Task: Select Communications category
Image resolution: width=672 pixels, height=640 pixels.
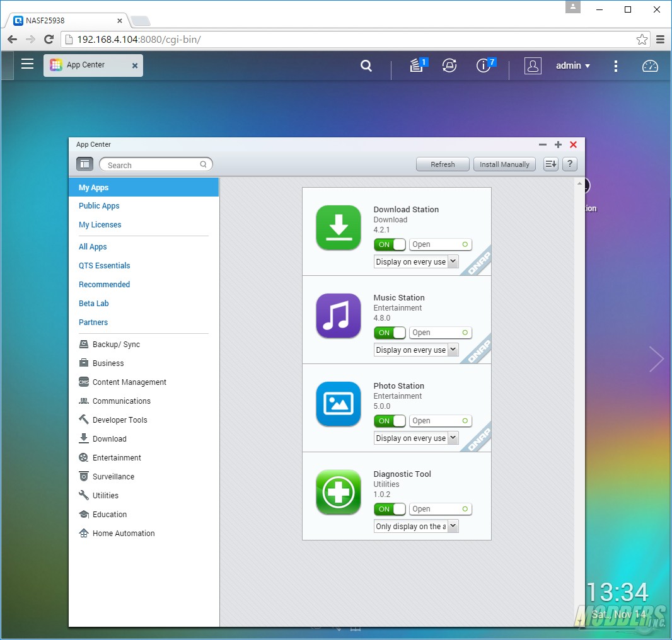Action: [115, 401]
